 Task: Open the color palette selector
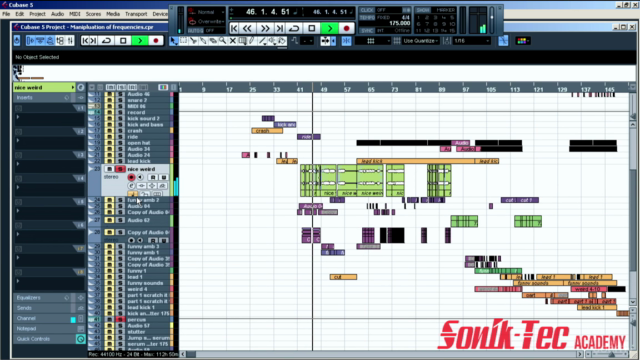(523, 41)
